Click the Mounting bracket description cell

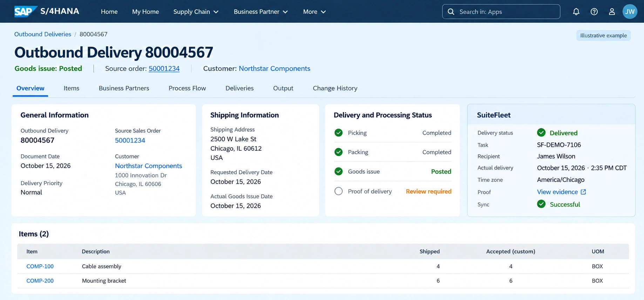[104, 281]
